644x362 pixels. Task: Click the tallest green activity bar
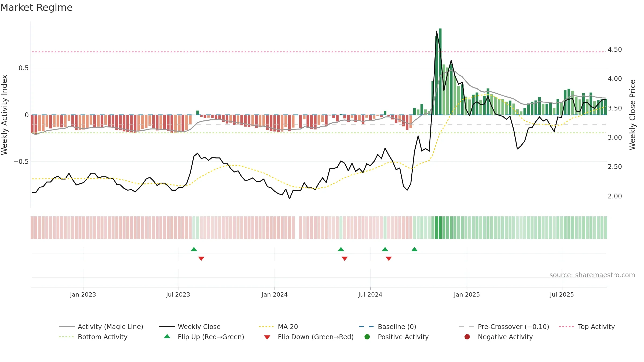pos(440,72)
